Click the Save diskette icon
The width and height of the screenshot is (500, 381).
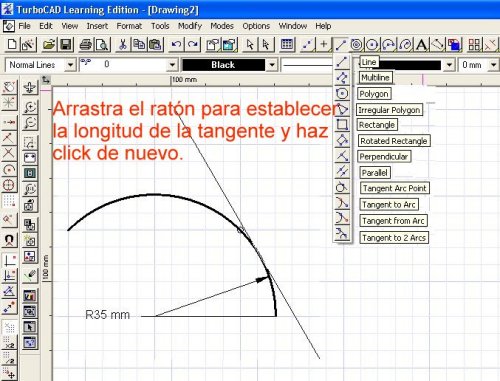pos(66,44)
